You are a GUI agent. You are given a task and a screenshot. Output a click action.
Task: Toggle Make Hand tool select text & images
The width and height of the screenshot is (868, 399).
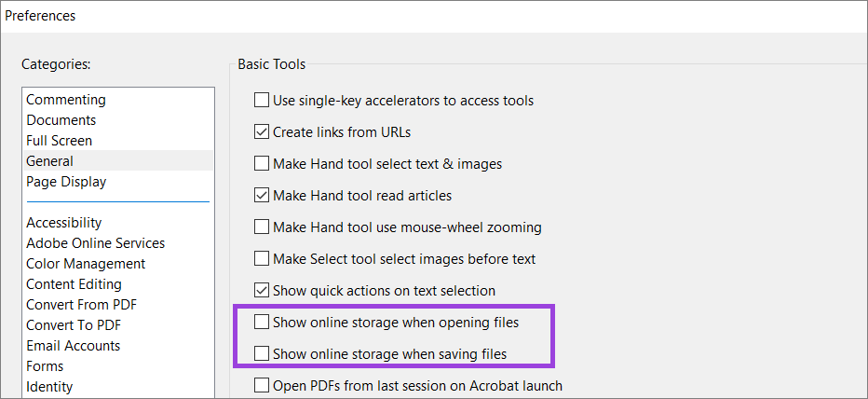(x=262, y=163)
